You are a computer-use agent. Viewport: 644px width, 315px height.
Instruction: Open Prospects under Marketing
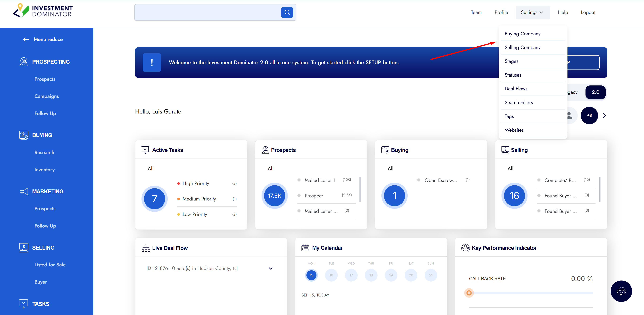click(x=45, y=209)
